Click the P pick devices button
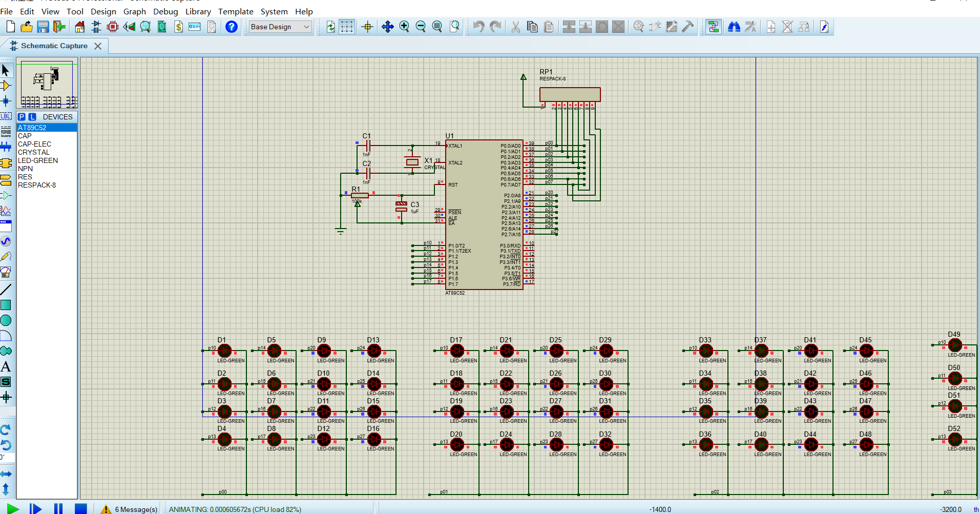Viewport: 980px width, 514px height. pos(22,117)
